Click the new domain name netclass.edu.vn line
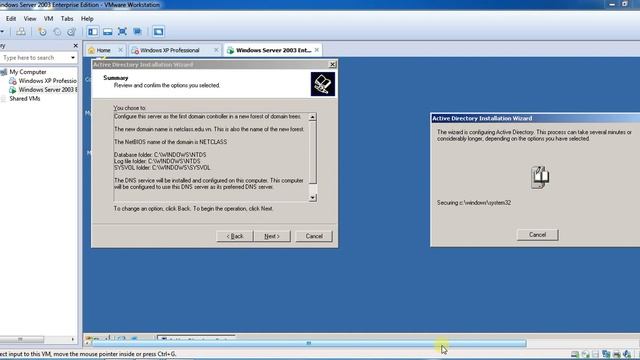Image resolution: width=640 pixels, height=360 pixels. click(209, 129)
